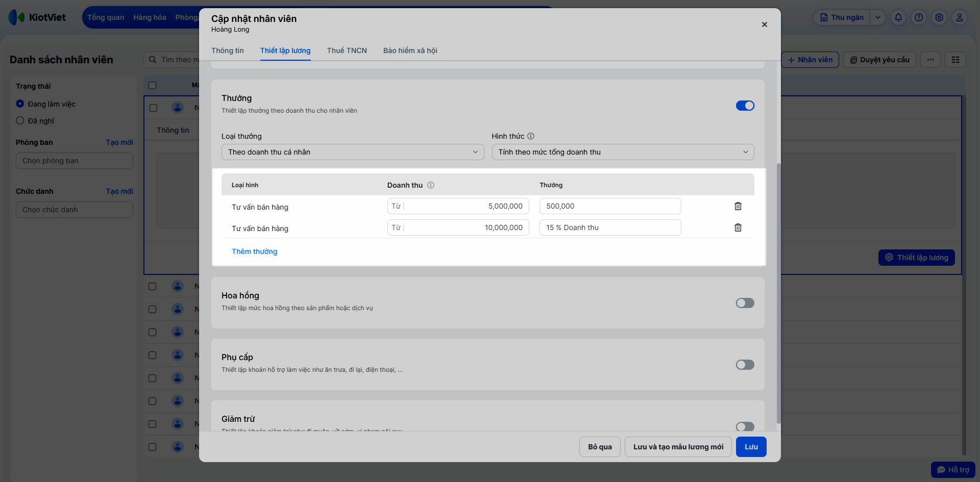Open the Loại thưởng dropdown
The image size is (980, 482).
(353, 152)
